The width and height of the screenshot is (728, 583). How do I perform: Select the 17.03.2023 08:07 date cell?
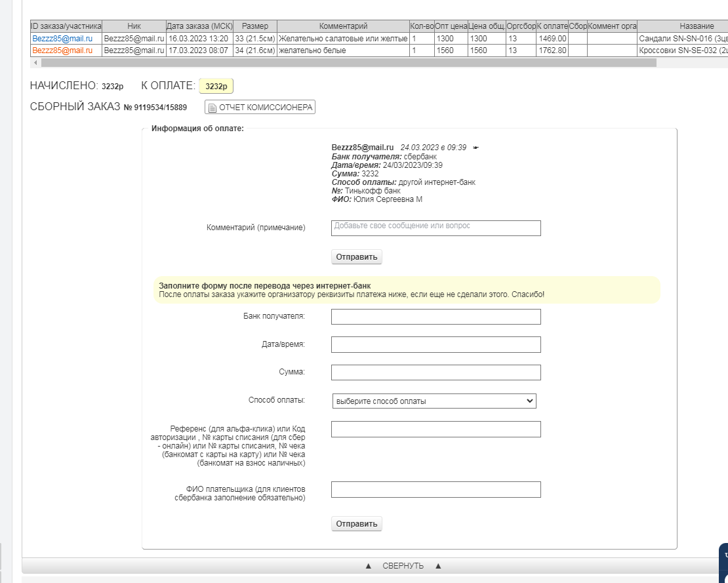click(x=199, y=50)
